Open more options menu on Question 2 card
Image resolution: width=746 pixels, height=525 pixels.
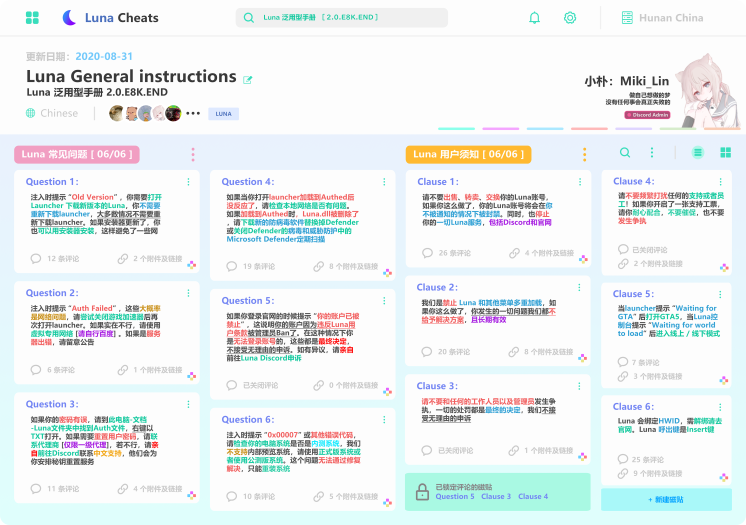pyautogui.click(x=188, y=293)
